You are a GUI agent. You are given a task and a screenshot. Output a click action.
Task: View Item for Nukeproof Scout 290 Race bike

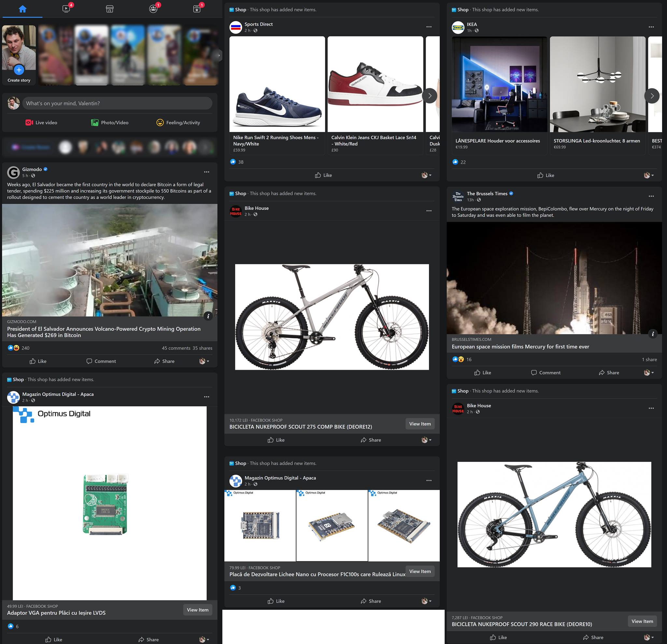tap(642, 621)
